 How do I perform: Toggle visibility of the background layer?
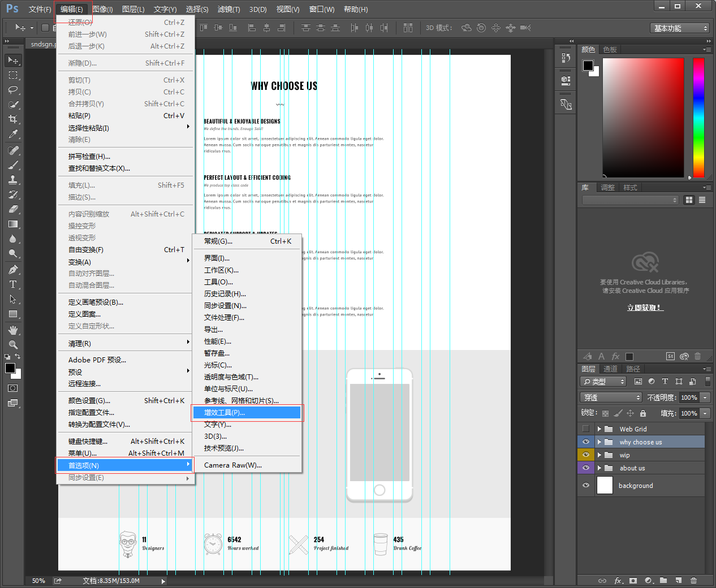pos(586,485)
